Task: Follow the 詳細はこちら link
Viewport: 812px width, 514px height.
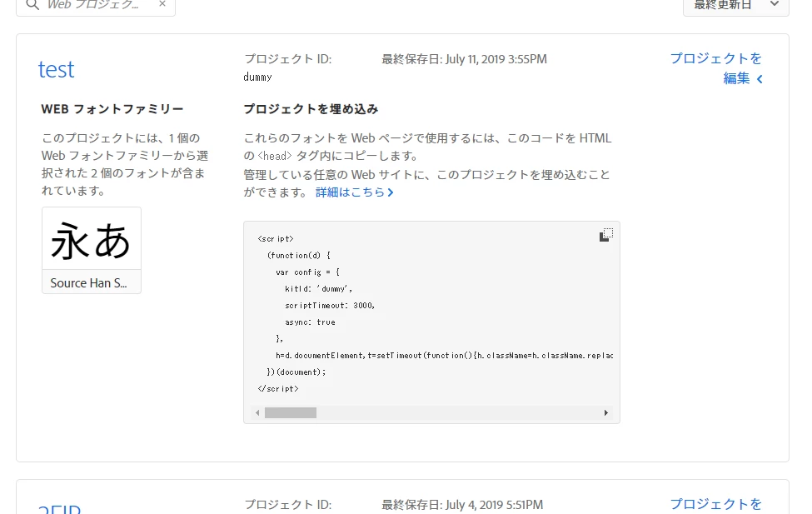Action: coord(355,192)
